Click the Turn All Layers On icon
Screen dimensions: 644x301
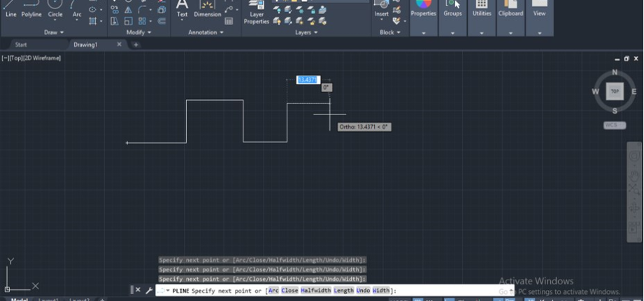click(277, 20)
